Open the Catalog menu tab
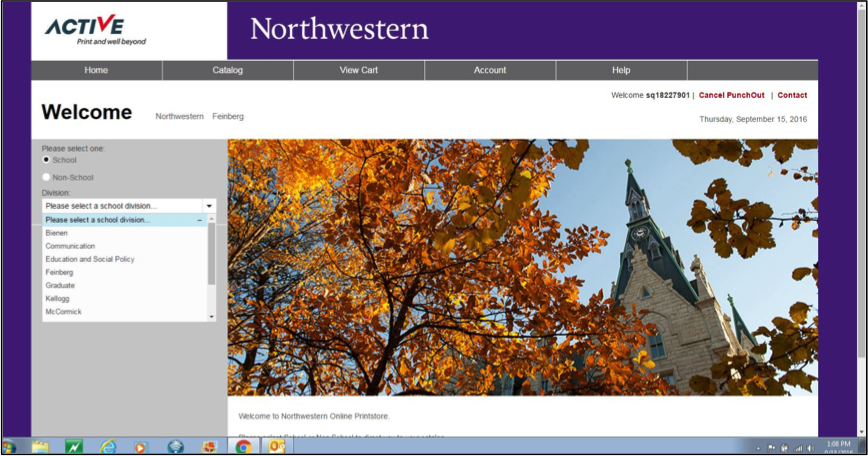 point(228,70)
